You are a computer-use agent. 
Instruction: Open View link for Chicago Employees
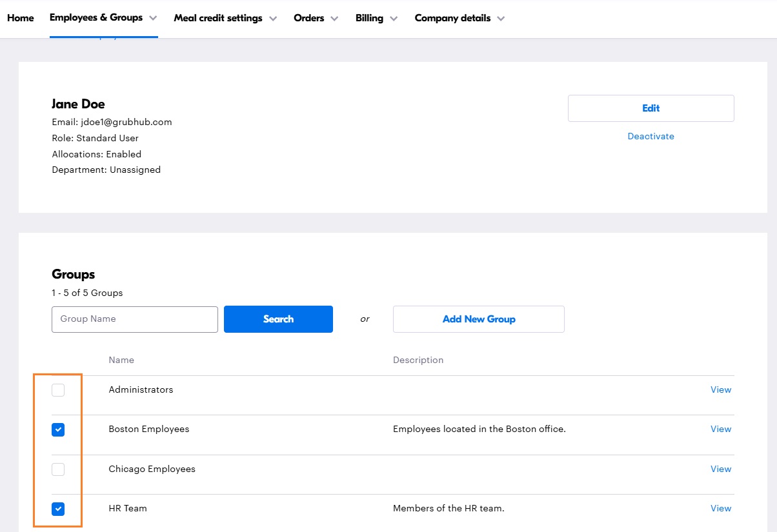pos(720,469)
